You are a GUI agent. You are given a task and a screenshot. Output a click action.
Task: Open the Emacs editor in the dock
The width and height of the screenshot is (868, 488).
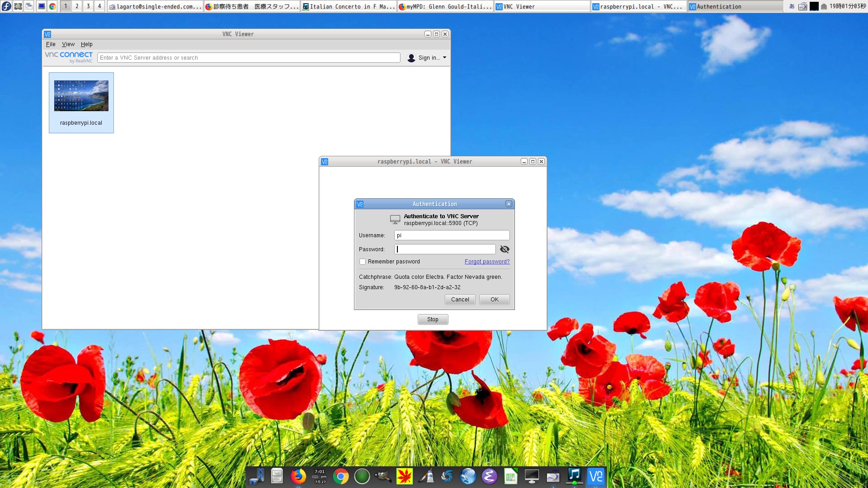[x=489, y=476]
